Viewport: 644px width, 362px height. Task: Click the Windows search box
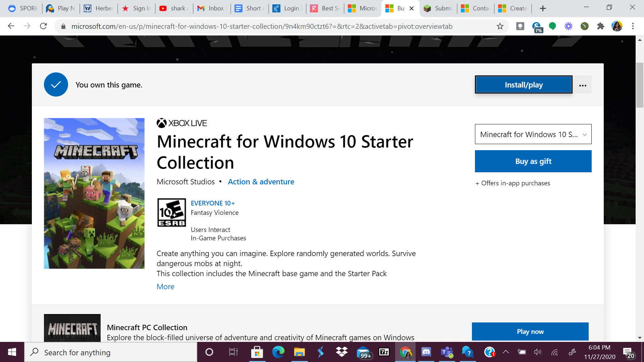(x=111, y=352)
